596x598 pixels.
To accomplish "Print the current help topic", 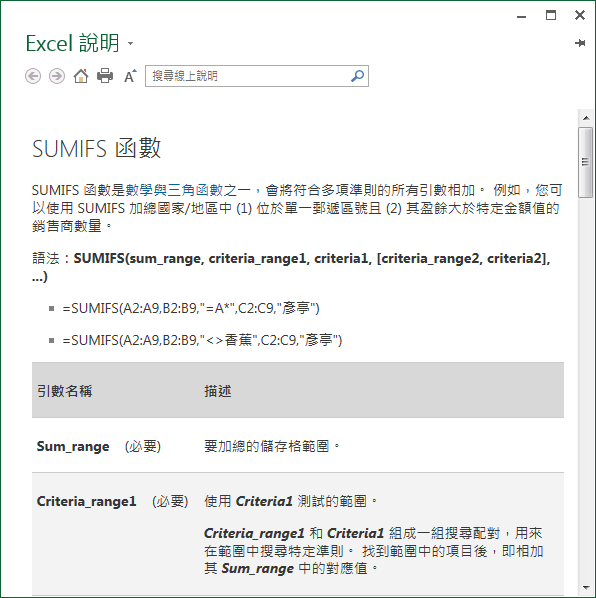I will pyautogui.click(x=105, y=76).
